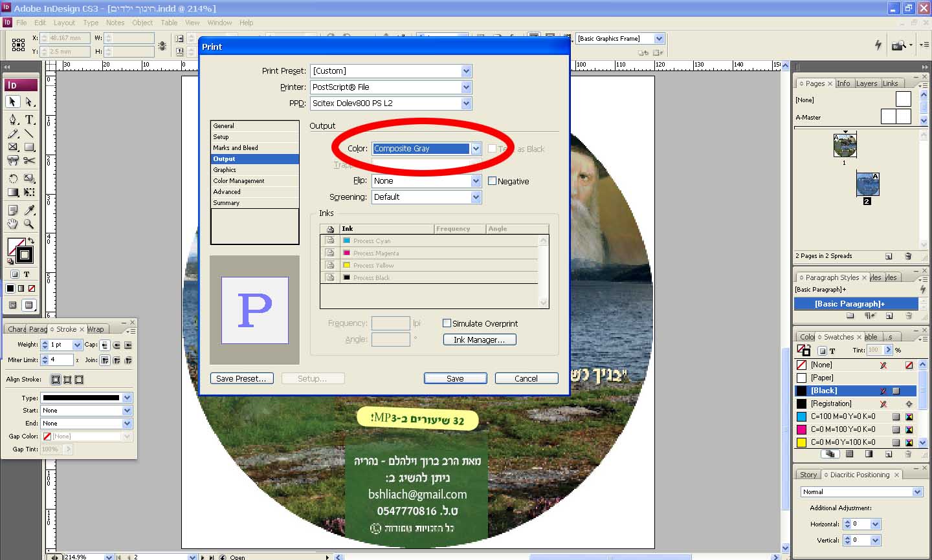932x560 pixels.
Task: Select the C=0 M=100 Y=0 K=0 magenta swatch
Action: [855, 429]
